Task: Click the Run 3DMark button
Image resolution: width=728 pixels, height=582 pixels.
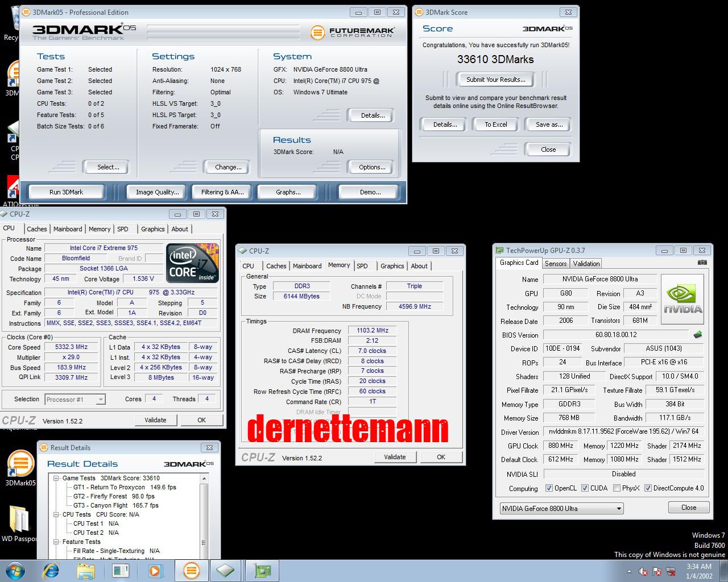Action: tap(66, 192)
